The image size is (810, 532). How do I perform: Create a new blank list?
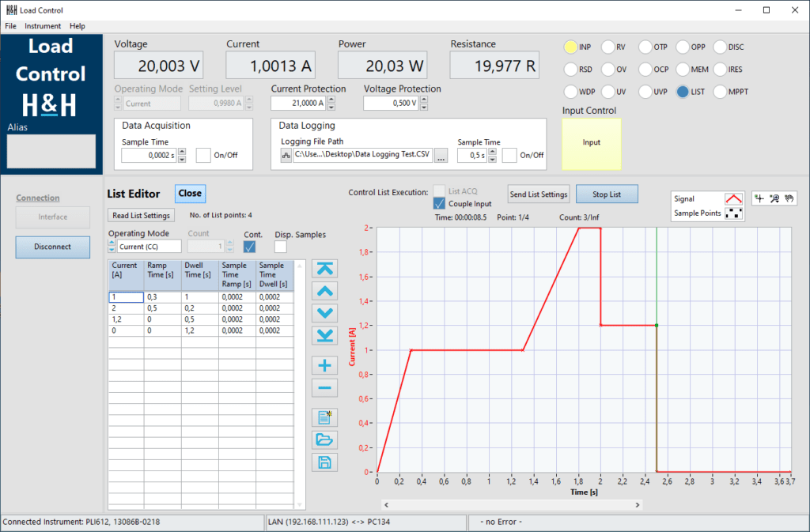coord(325,417)
